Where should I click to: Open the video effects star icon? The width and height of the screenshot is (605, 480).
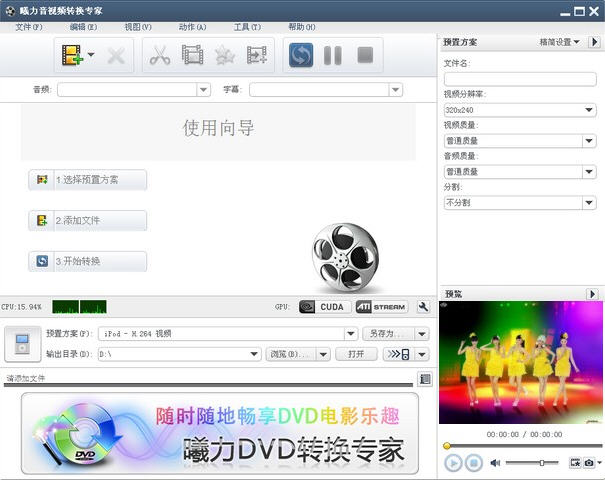(x=224, y=55)
